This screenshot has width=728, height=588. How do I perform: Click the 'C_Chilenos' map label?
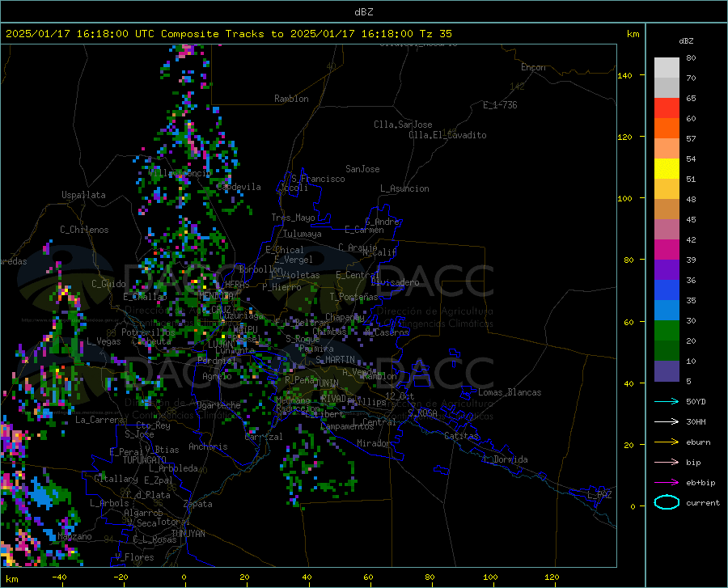click(84, 230)
